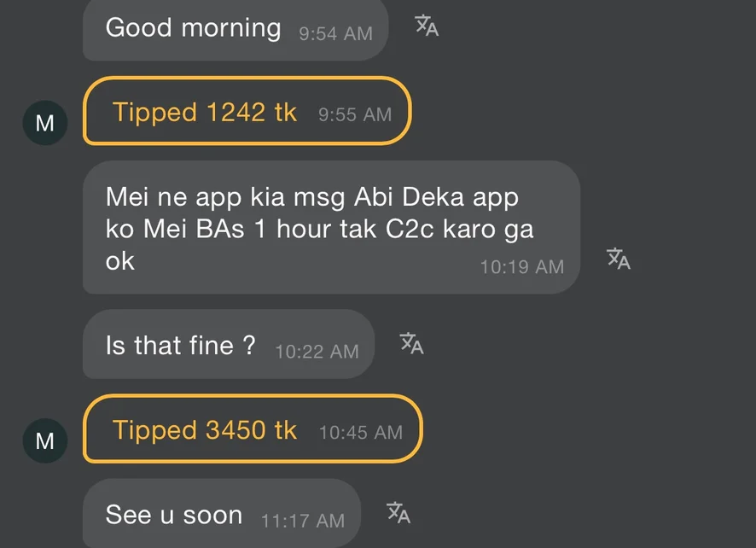Open M avatar beside the 3450 tk tip
The width and height of the screenshot is (756, 548).
(x=44, y=440)
